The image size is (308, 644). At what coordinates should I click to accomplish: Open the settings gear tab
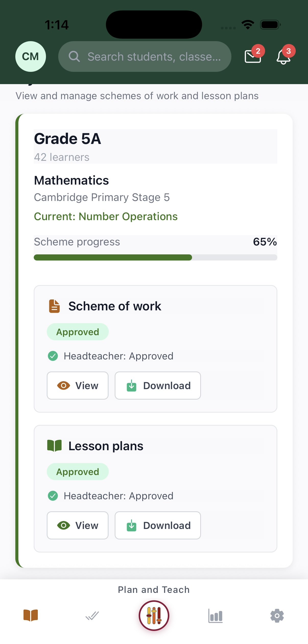click(277, 616)
